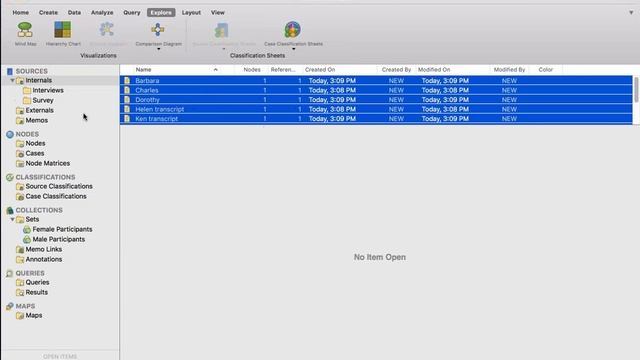Click the document icon beside Charles
640x360 pixels.
[127, 90]
